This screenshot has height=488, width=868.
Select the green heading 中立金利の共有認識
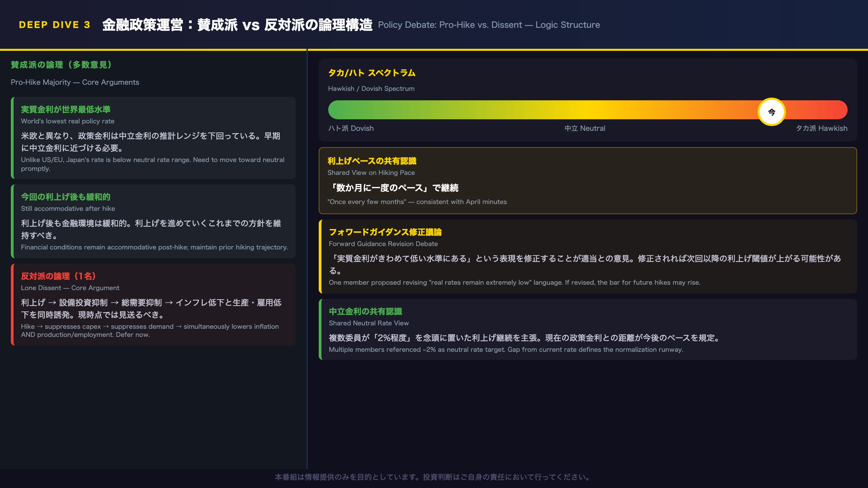(x=366, y=311)
